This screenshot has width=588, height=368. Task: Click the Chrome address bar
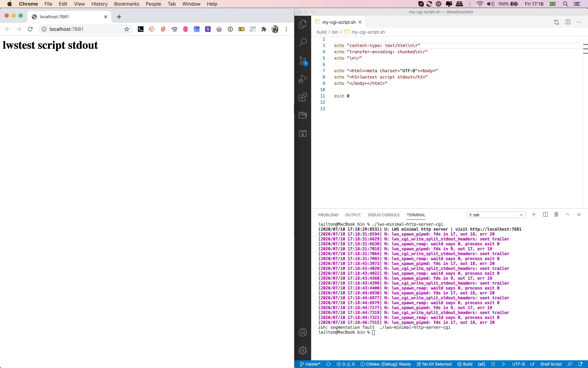tap(85, 29)
